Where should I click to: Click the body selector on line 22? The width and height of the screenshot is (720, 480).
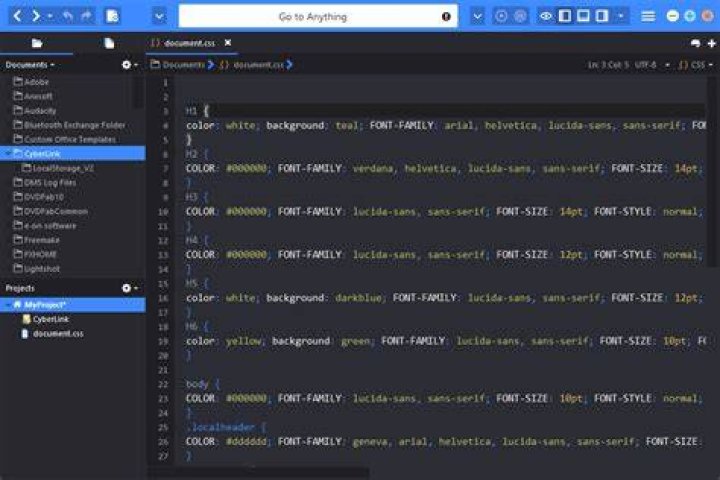[197, 384]
